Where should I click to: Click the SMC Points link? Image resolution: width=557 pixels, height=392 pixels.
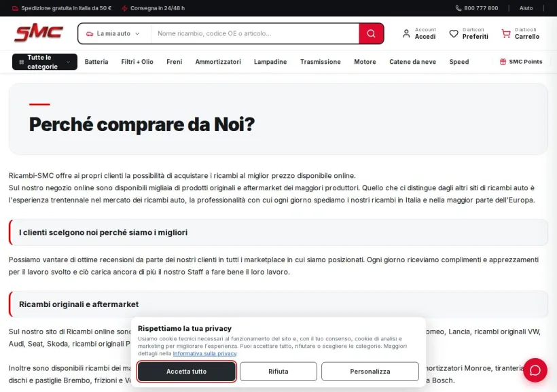pos(525,61)
